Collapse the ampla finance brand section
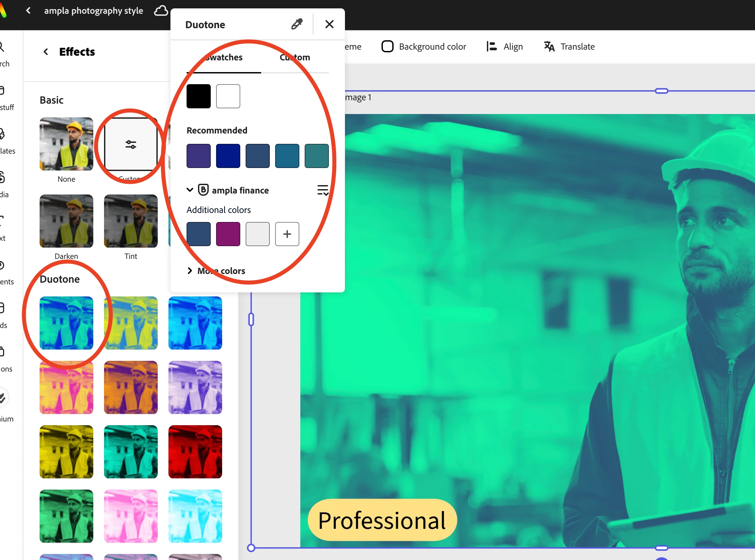 tap(190, 190)
